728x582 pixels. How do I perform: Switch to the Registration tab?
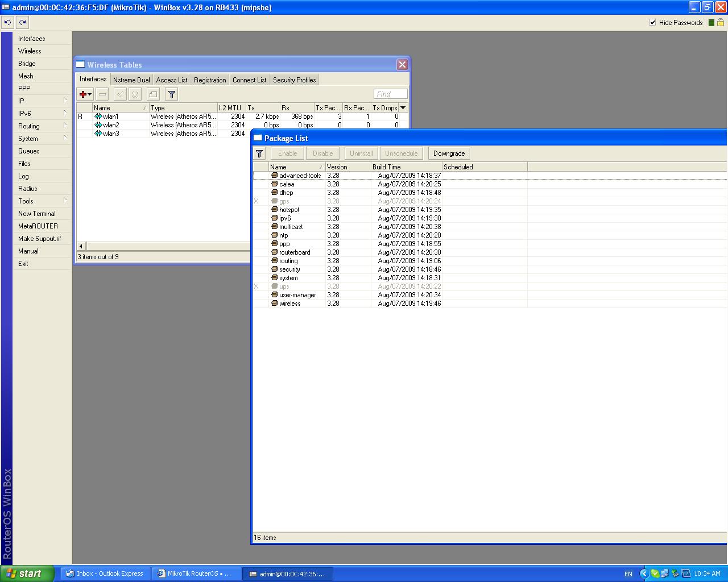click(x=210, y=80)
